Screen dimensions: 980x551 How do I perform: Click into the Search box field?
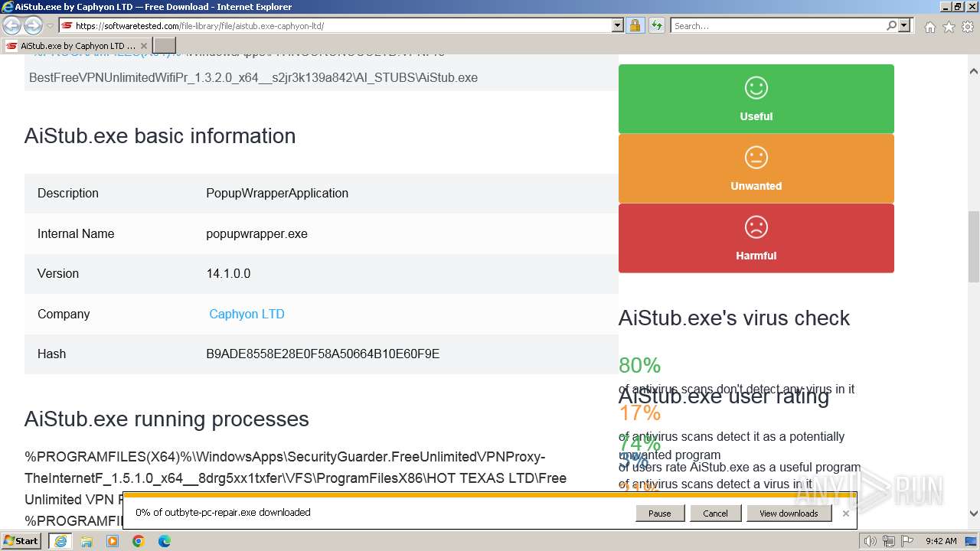(x=778, y=25)
